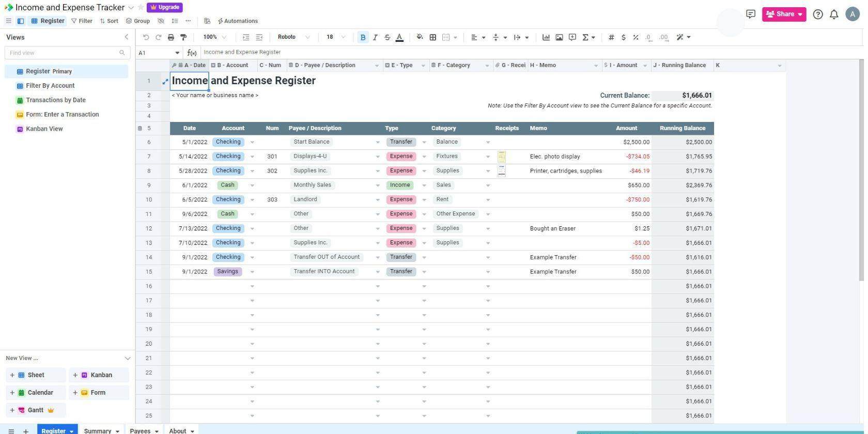
Task: Apply currency format with the dollar icon
Action: click(624, 37)
